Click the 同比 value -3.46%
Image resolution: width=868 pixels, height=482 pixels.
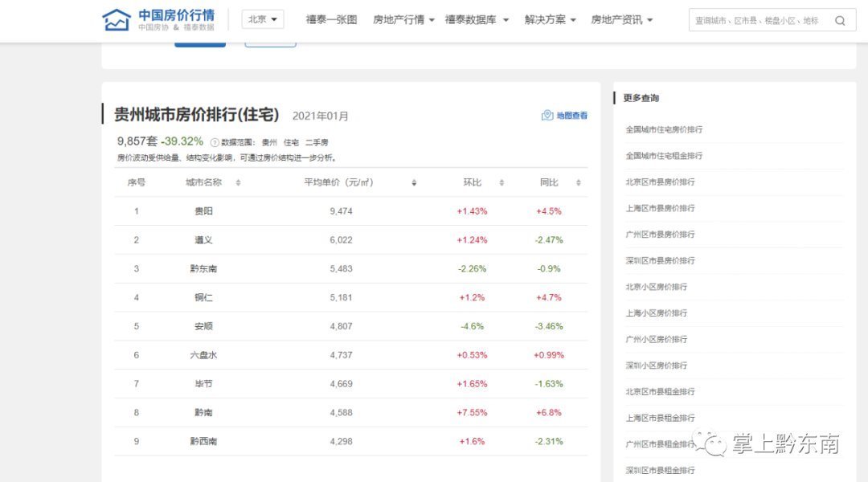[549, 326]
